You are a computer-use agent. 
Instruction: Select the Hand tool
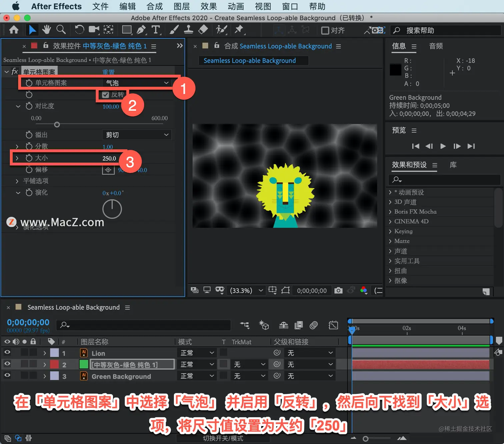click(46, 30)
